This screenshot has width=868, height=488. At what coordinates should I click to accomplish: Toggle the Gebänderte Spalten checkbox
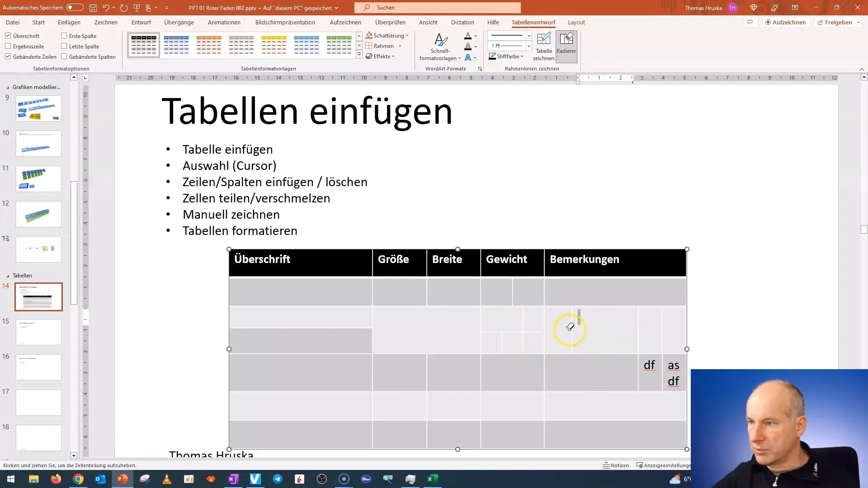pos(64,56)
